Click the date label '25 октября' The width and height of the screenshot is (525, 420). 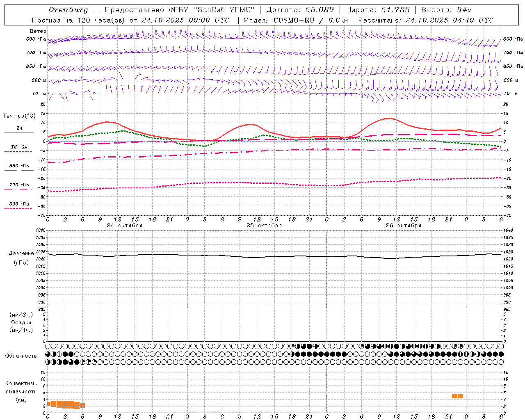tap(264, 226)
